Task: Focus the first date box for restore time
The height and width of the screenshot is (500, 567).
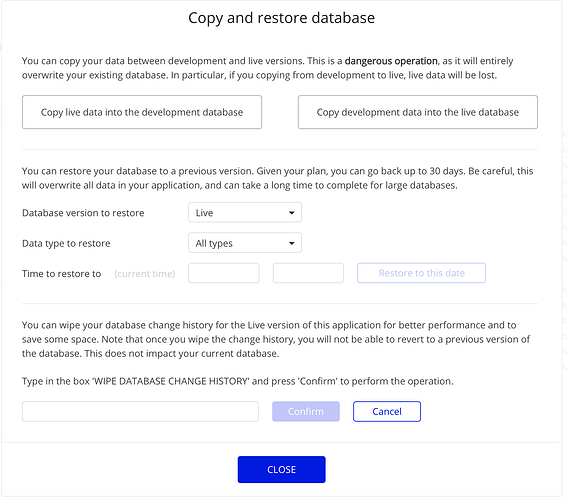Action: tap(224, 273)
